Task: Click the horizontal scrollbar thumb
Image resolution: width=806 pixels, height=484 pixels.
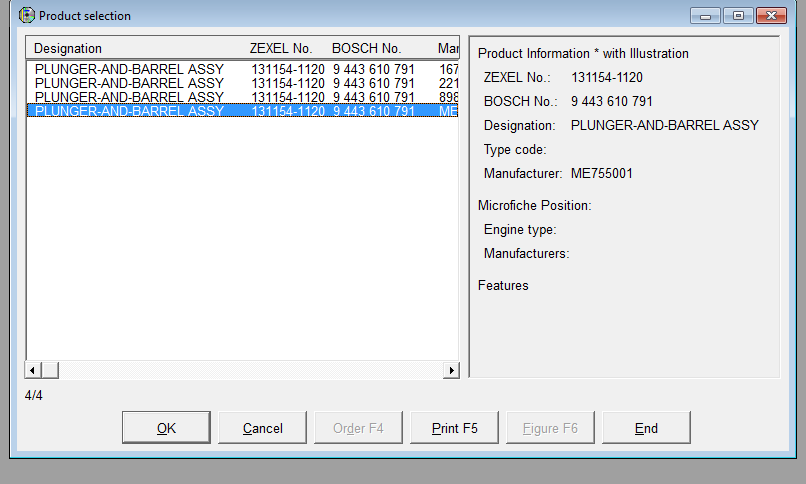Action: pyautogui.click(x=50, y=370)
